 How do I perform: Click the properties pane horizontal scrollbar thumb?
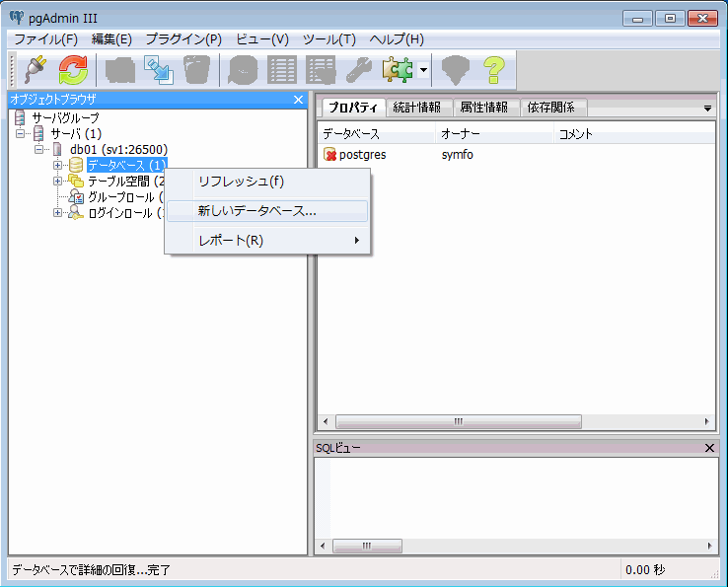[459, 421]
